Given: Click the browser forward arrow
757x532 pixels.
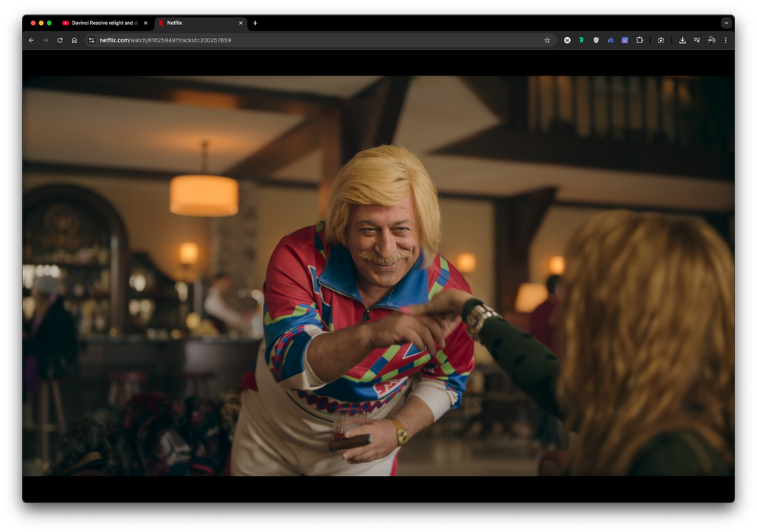Looking at the screenshot, I should [45, 41].
